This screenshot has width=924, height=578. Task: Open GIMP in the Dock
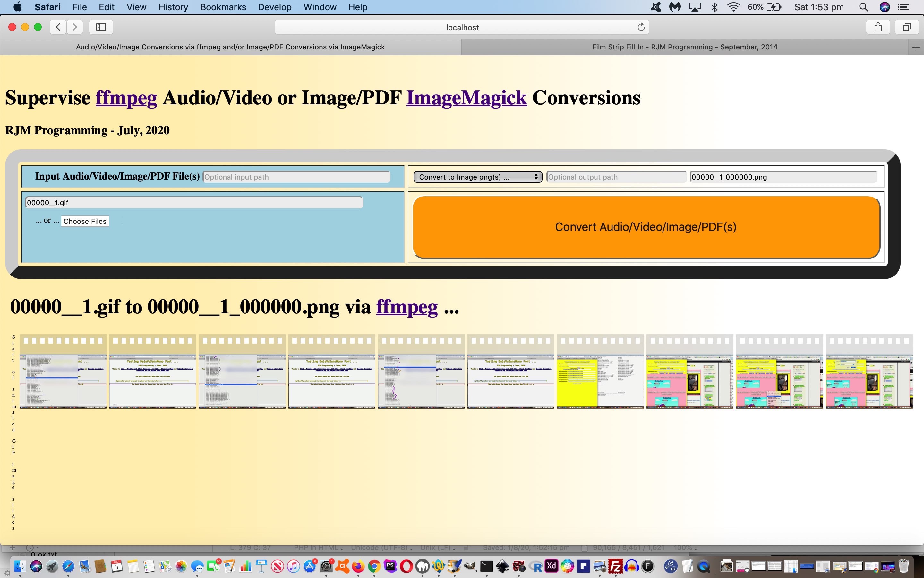[x=470, y=566]
